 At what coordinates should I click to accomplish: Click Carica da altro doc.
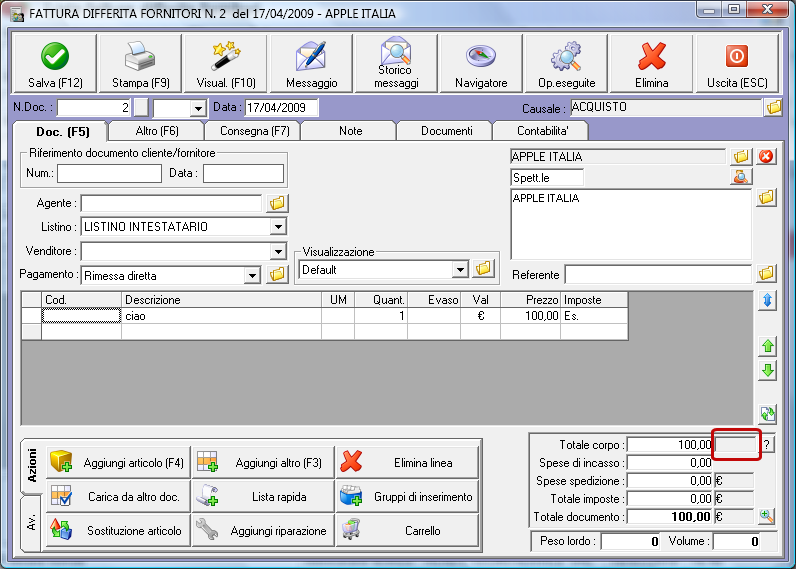point(118,496)
